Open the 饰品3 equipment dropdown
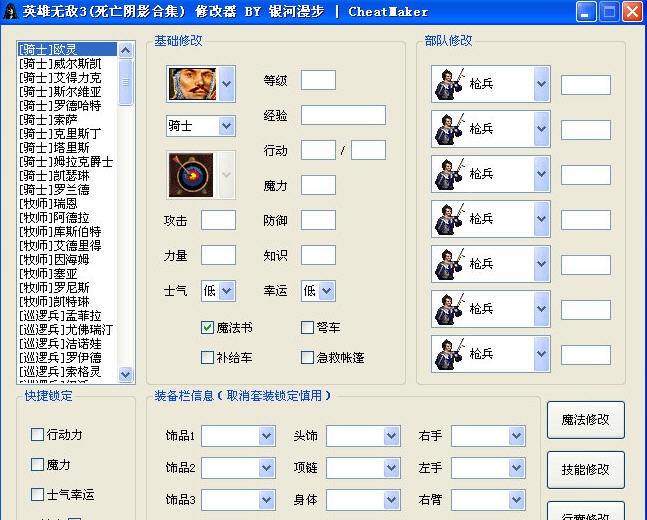647x520 pixels. (267, 500)
